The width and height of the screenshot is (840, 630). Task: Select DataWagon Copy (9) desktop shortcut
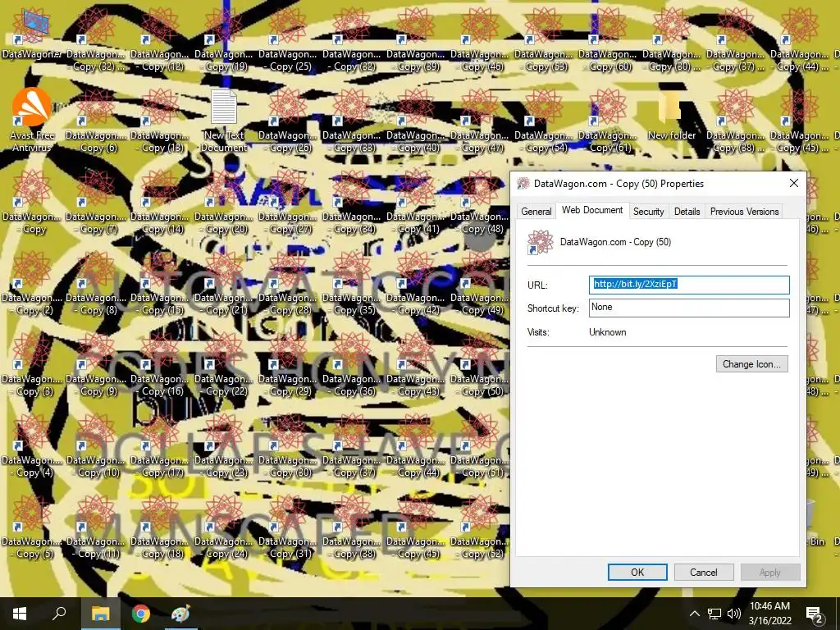[96, 363]
